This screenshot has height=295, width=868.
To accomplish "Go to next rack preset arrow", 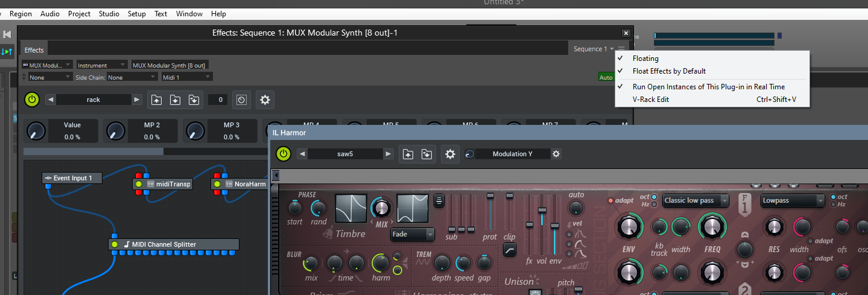I will pos(137,100).
